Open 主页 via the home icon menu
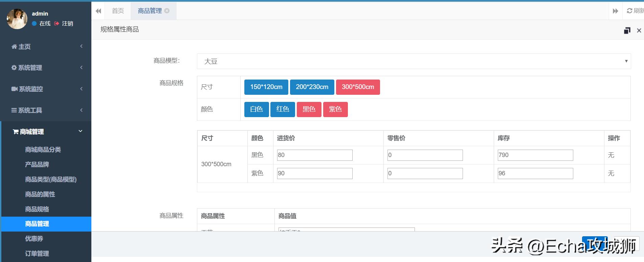The height and width of the screenshot is (262, 644). (14, 47)
